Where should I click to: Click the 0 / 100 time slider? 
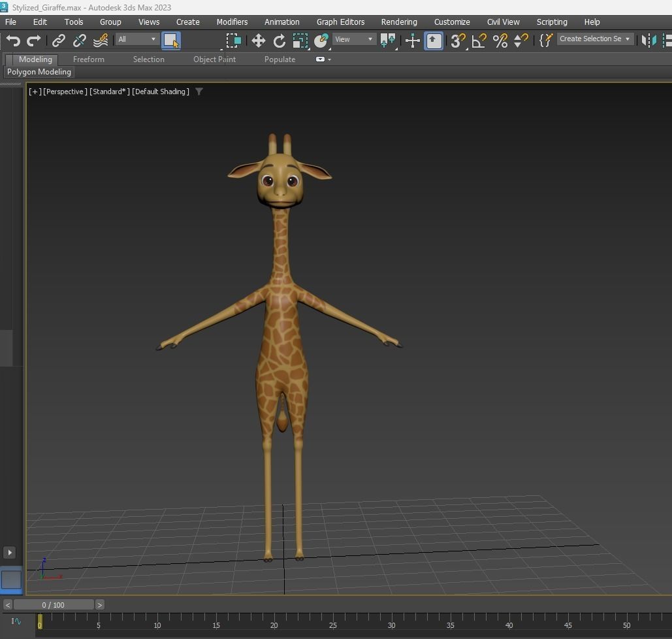click(54, 604)
